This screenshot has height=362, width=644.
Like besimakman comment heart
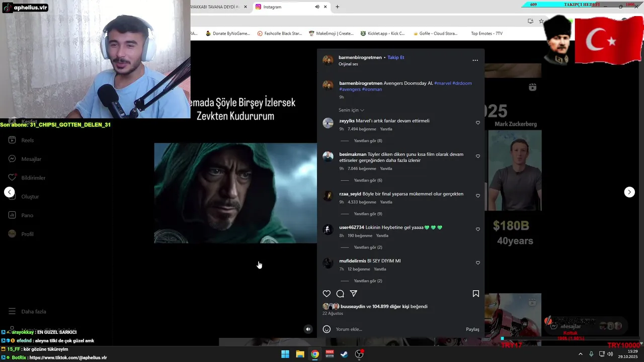click(x=478, y=156)
